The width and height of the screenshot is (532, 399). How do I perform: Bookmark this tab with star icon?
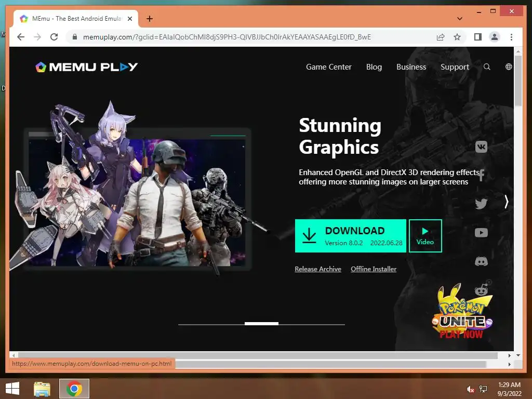coord(457,37)
